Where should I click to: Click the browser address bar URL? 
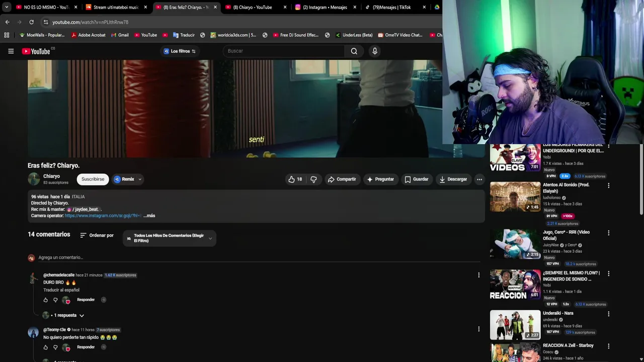(x=91, y=22)
